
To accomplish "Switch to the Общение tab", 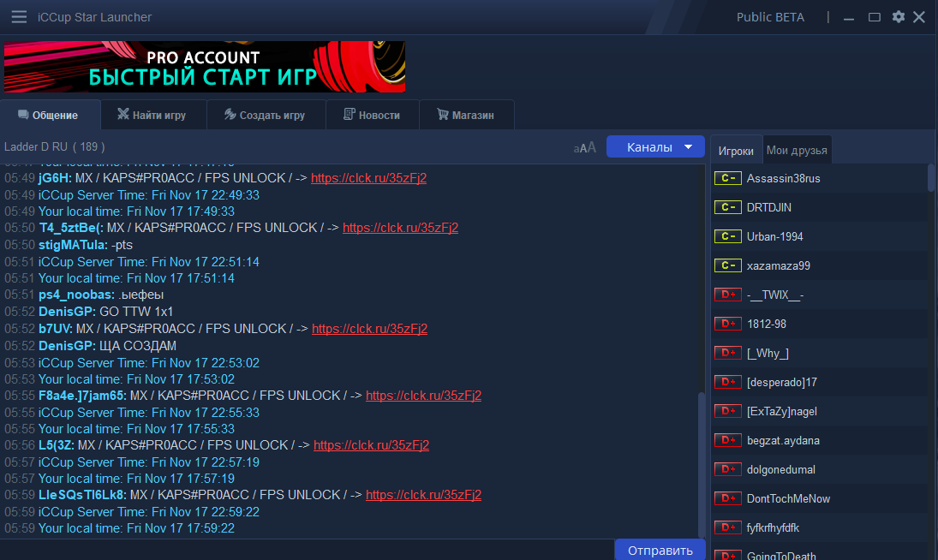I will click(49, 115).
